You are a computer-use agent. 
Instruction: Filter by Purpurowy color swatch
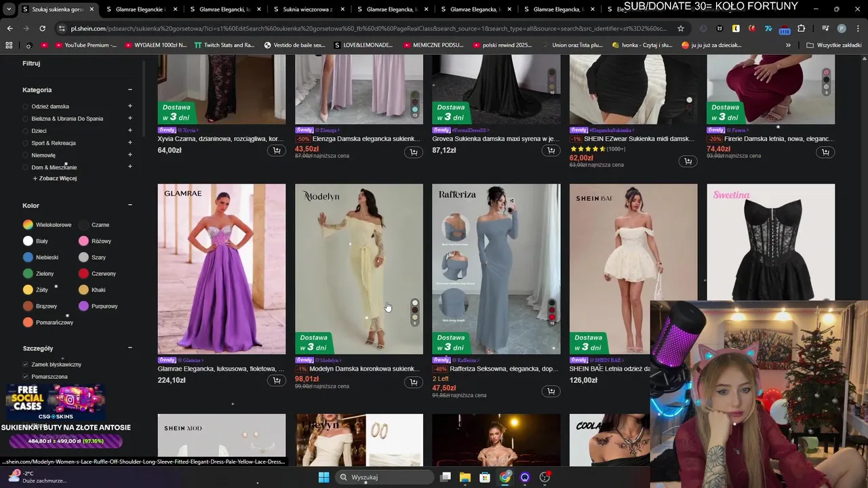click(83, 306)
